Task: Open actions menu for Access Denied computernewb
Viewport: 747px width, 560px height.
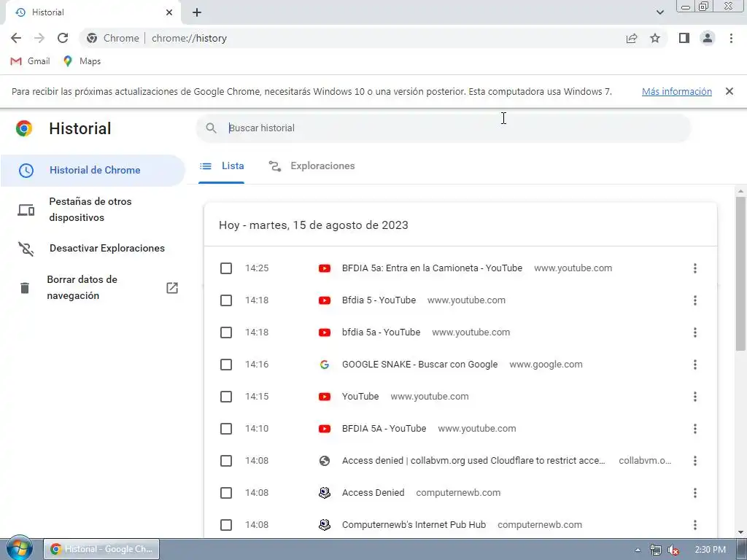Action: [695, 493]
